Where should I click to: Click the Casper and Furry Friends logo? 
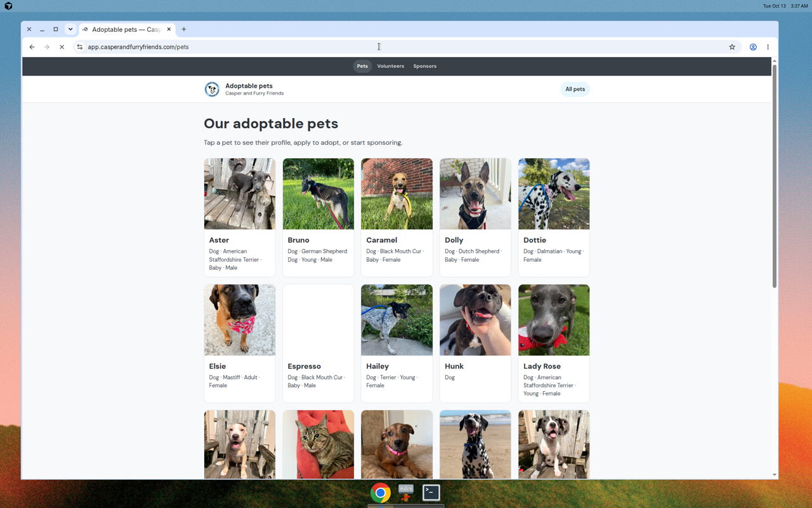(x=212, y=90)
